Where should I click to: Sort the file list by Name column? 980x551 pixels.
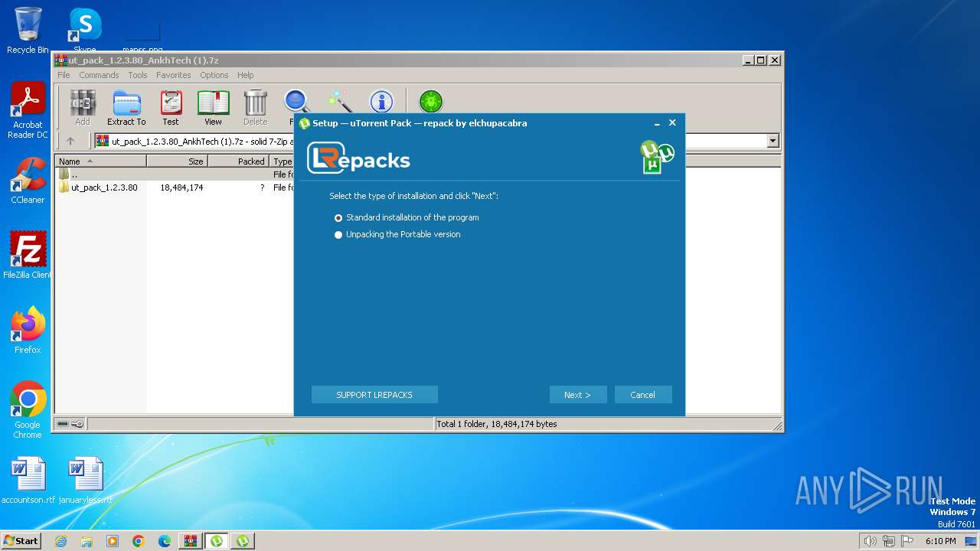[x=101, y=161]
